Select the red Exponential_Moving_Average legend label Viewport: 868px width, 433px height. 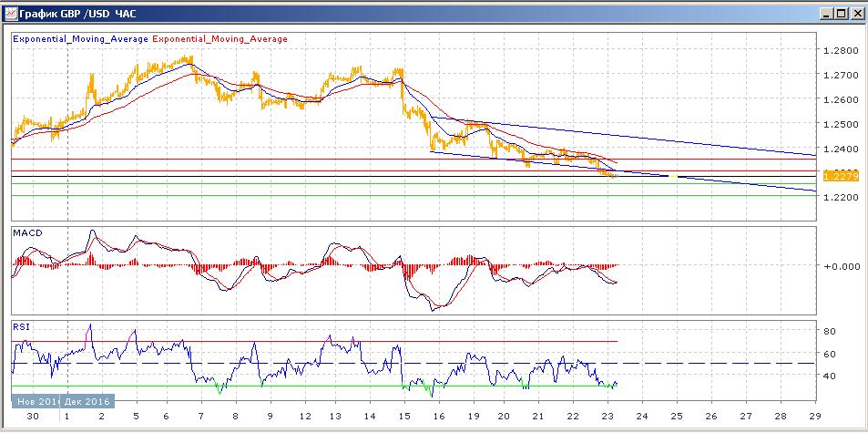click(220, 39)
